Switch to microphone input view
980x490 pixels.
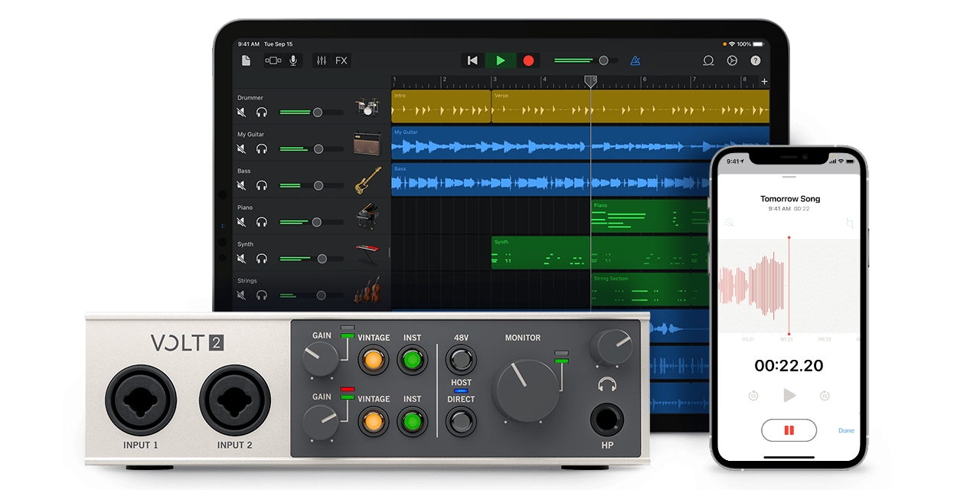point(293,60)
